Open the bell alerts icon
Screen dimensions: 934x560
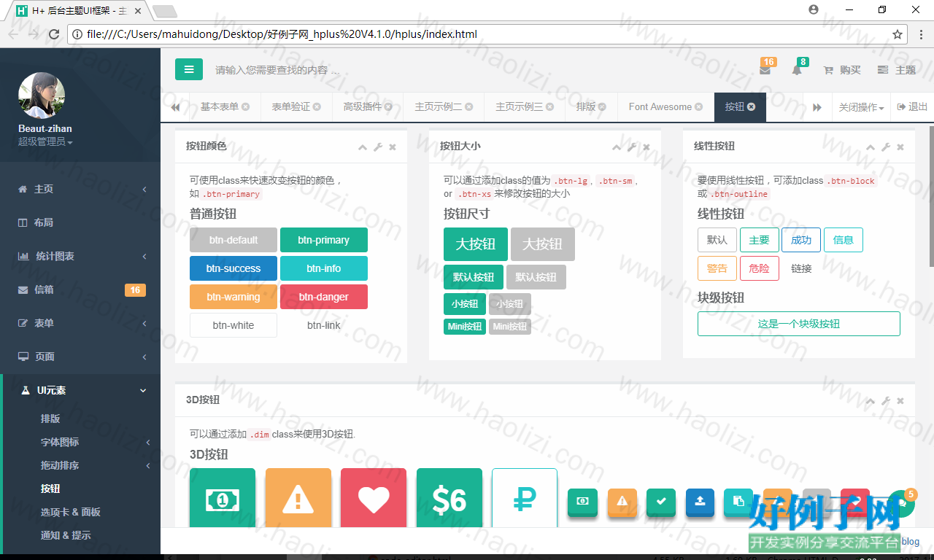796,70
